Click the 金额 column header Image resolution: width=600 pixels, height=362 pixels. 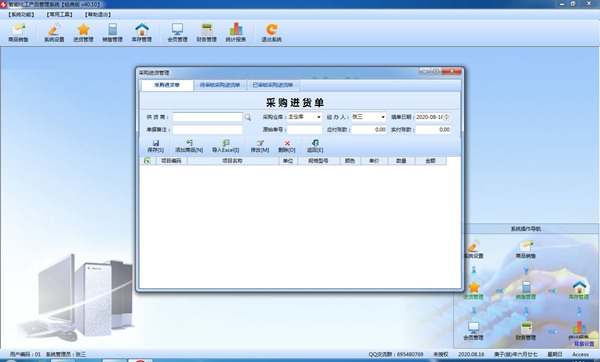(x=430, y=161)
